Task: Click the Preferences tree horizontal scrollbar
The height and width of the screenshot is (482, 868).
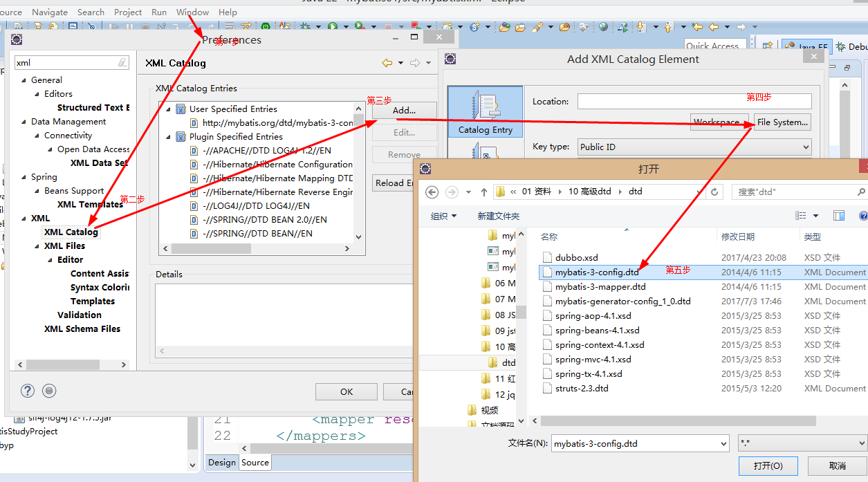Action: (x=72, y=364)
